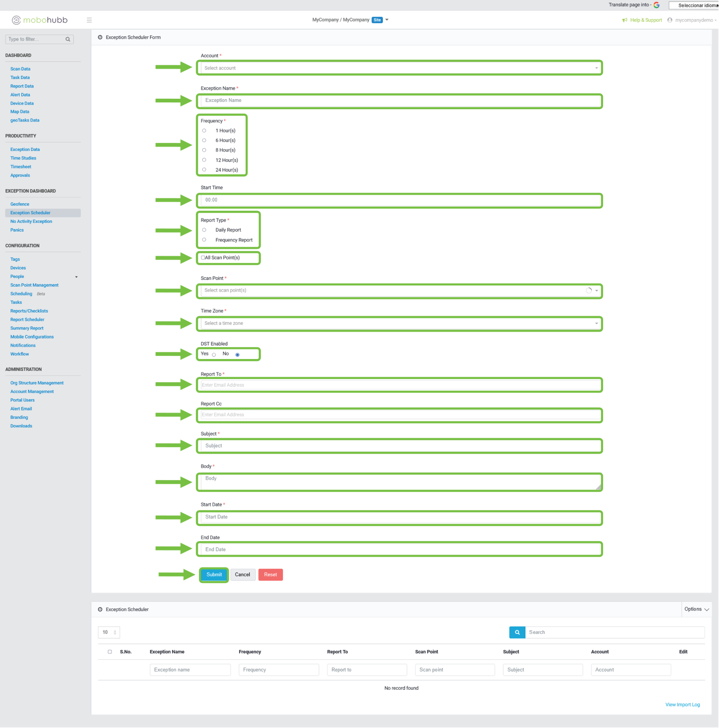Click the mobohubb logo icon

(16, 20)
